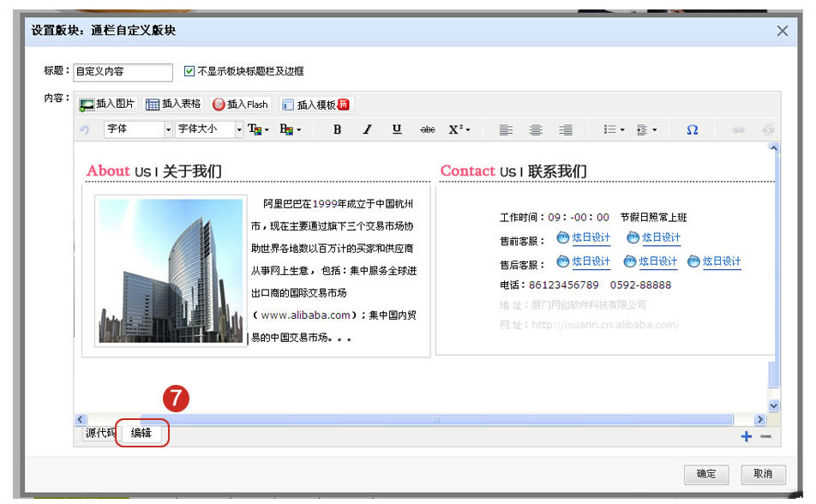Click the 取消 cancel button
Screen dimensions: 816x504
coord(763,474)
